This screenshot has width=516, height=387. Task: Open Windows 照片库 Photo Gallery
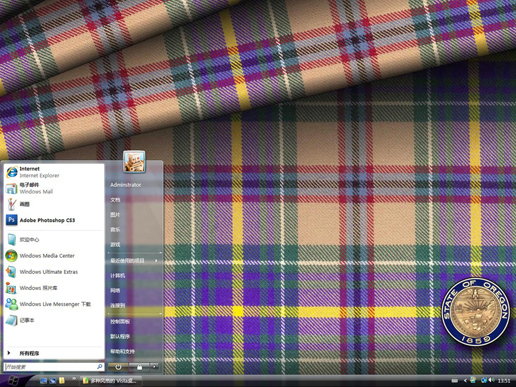(x=54, y=288)
